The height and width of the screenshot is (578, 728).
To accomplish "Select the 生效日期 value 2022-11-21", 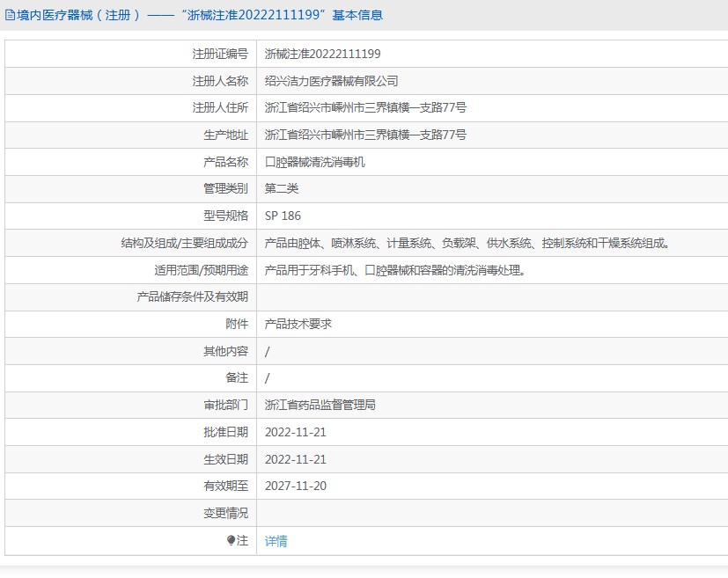I will [296, 460].
